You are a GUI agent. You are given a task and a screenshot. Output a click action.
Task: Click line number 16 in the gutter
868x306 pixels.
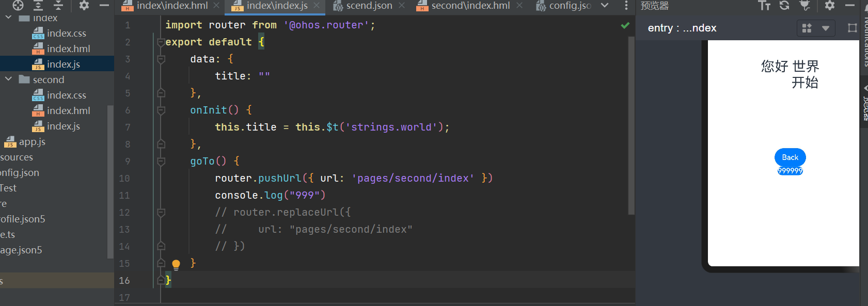tap(124, 281)
